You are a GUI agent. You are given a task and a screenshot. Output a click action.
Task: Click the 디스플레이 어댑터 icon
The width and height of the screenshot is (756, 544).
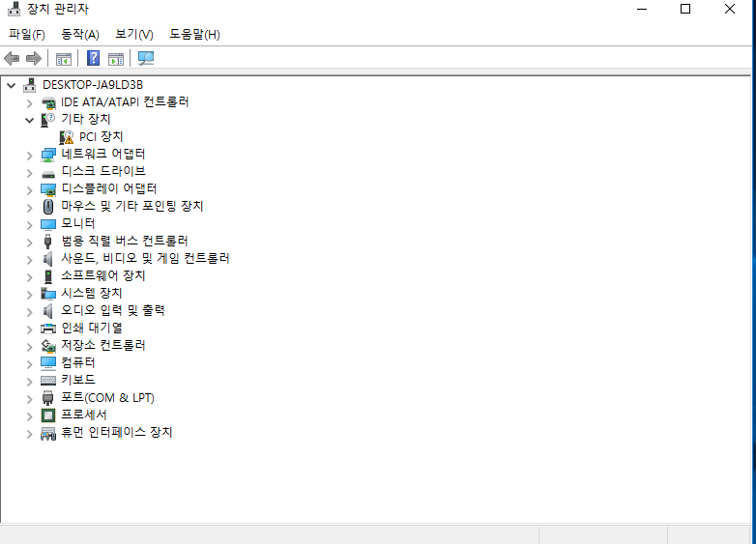(48, 189)
